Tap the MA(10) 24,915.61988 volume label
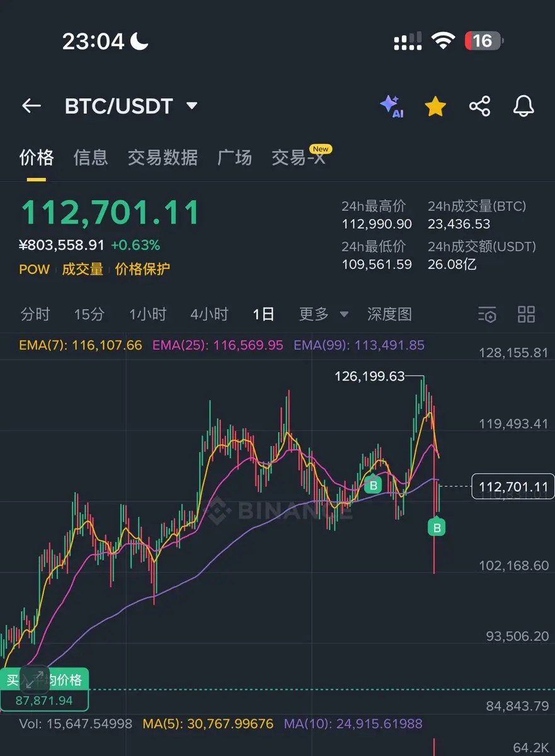The image size is (555, 756). pos(353,724)
